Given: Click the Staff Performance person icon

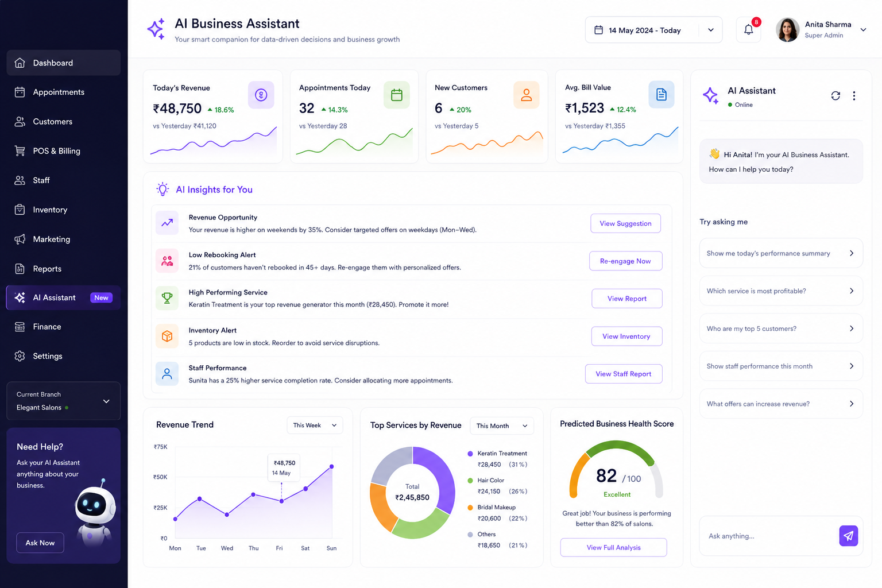Looking at the screenshot, I should click(x=167, y=374).
